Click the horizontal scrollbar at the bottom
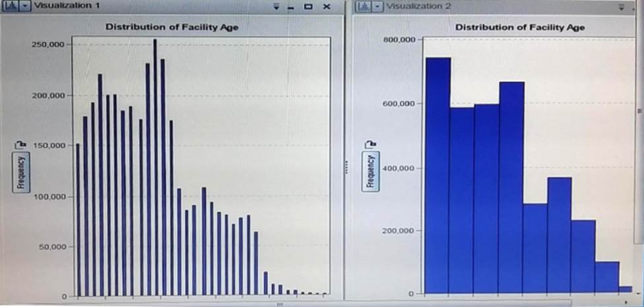644x307 pixels. pyautogui.click(x=280, y=304)
